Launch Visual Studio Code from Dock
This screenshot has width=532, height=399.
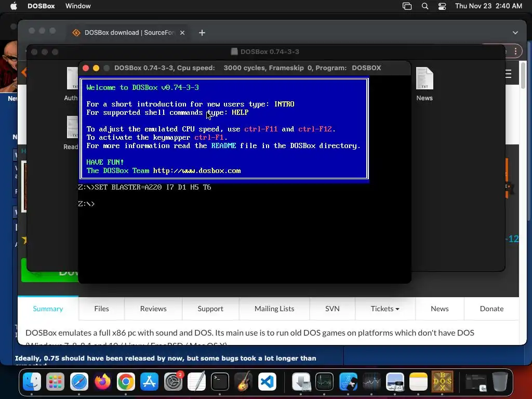click(x=267, y=381)
